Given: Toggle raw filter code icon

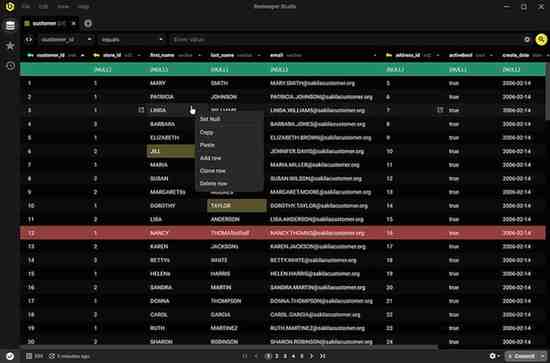Looking at the screenshot, I should (29, 40).
